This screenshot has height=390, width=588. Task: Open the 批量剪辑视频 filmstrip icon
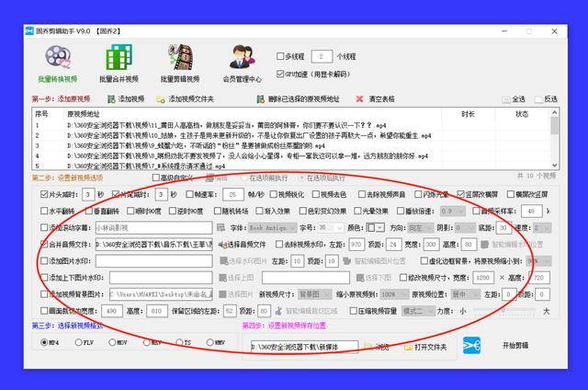(180, 57)
